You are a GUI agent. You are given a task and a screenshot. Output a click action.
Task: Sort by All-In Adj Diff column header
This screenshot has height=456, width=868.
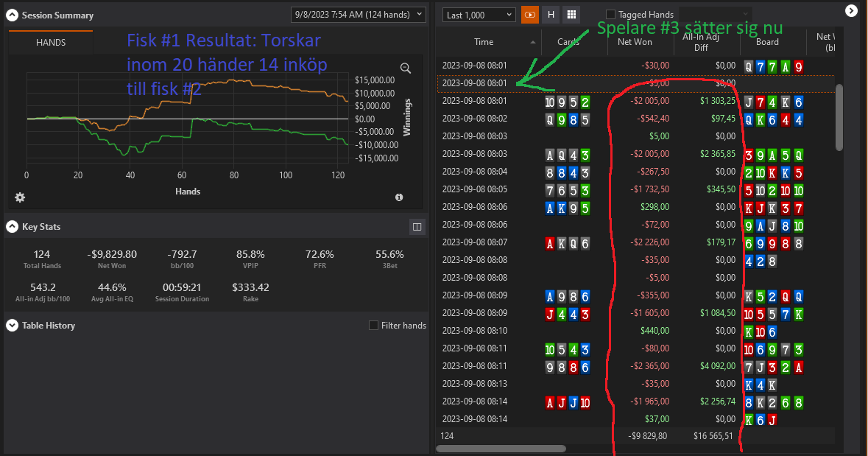[x=701, y=42]
